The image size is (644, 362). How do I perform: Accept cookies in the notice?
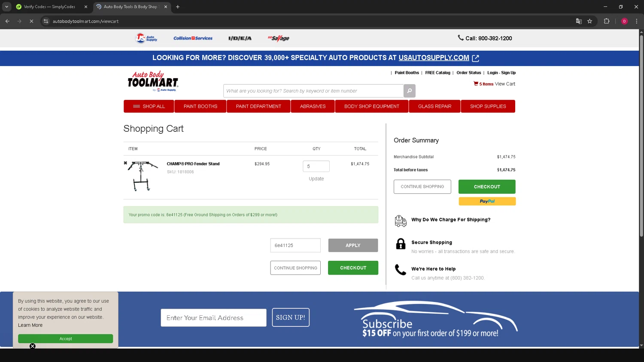point(65,339)
